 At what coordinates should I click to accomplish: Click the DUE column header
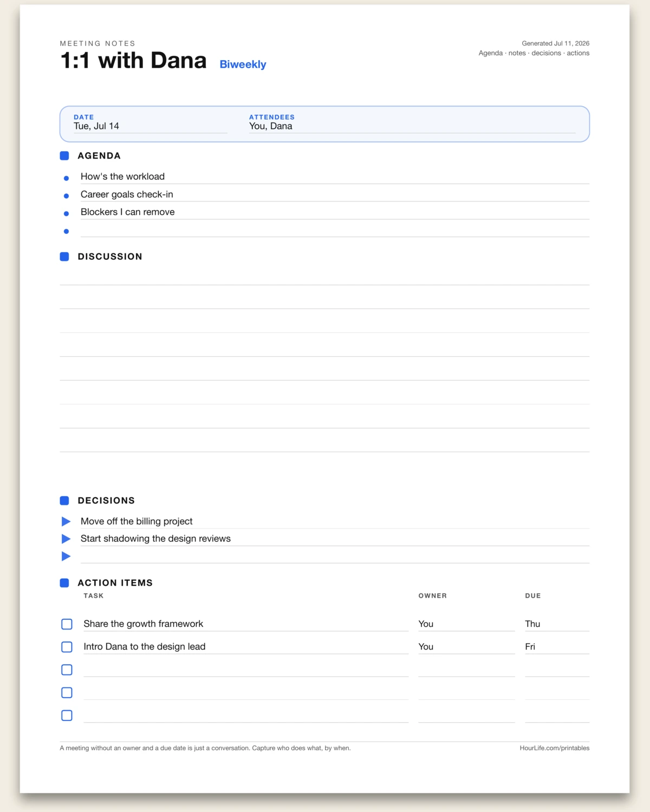(533, 596)
